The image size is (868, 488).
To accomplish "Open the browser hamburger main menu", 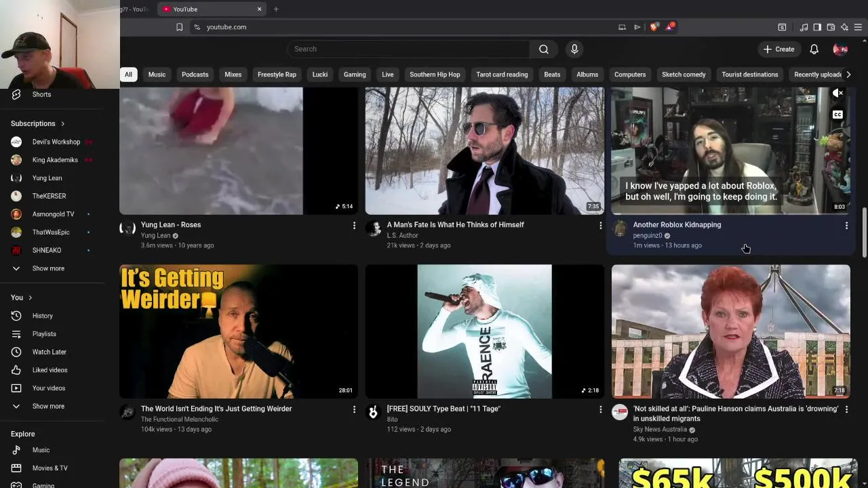I will coord(858,27).
